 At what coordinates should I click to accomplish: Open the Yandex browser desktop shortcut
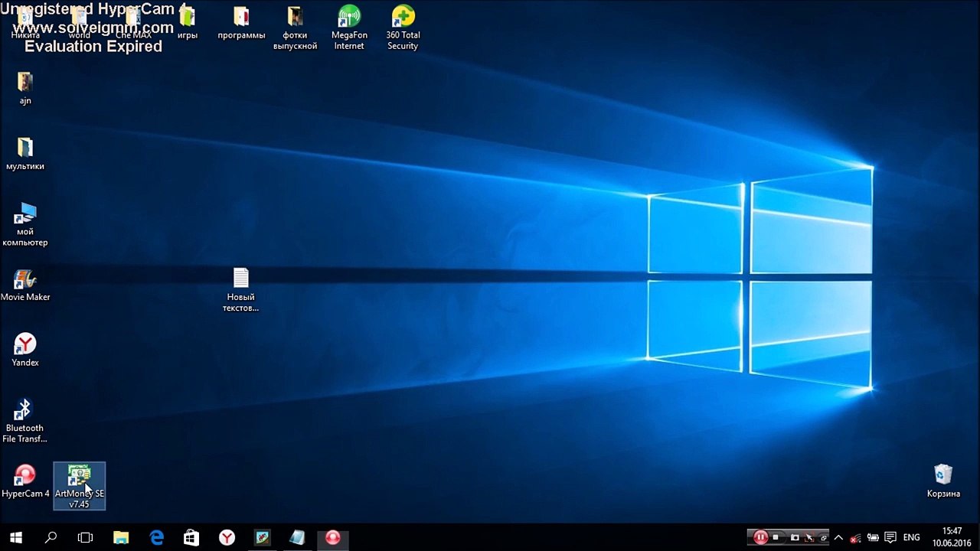pyautogui.click(x=25, y=345)
